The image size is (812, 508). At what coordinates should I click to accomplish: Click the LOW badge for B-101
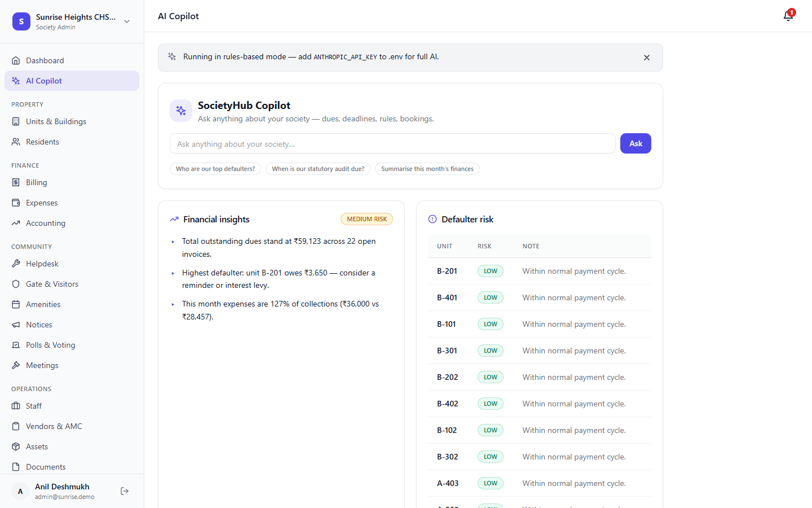(491, 324)
